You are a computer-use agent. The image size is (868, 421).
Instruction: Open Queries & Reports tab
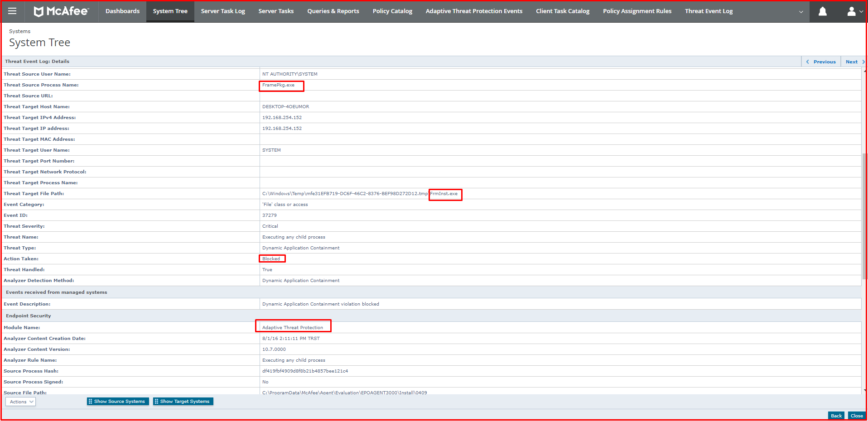click(333, 11)
